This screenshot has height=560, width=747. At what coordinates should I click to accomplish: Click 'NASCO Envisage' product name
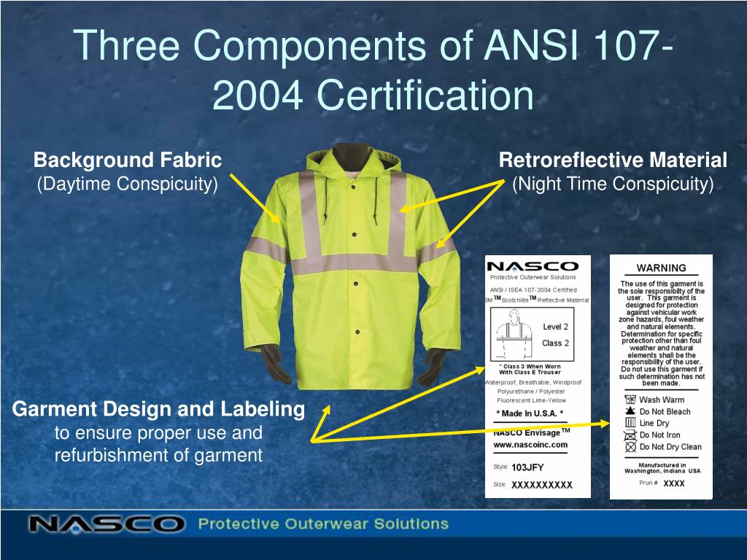point(532,432)
